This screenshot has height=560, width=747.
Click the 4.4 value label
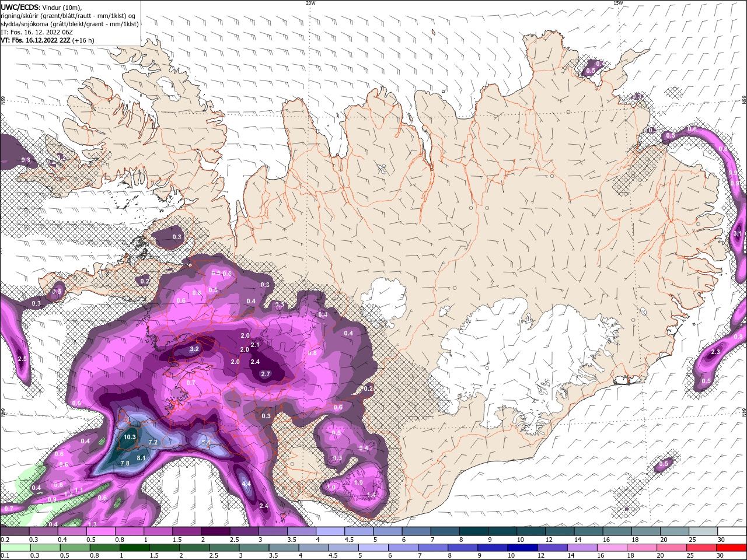(x=246, y=484)
